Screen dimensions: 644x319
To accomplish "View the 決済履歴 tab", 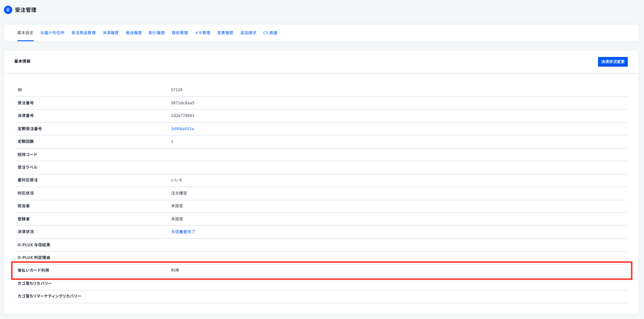I will pos(111,33).
